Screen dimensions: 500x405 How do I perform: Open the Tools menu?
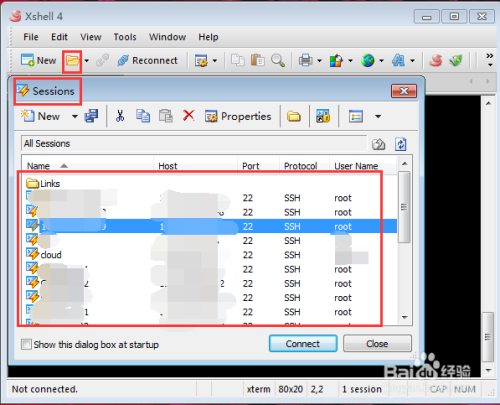pos(125,37)
